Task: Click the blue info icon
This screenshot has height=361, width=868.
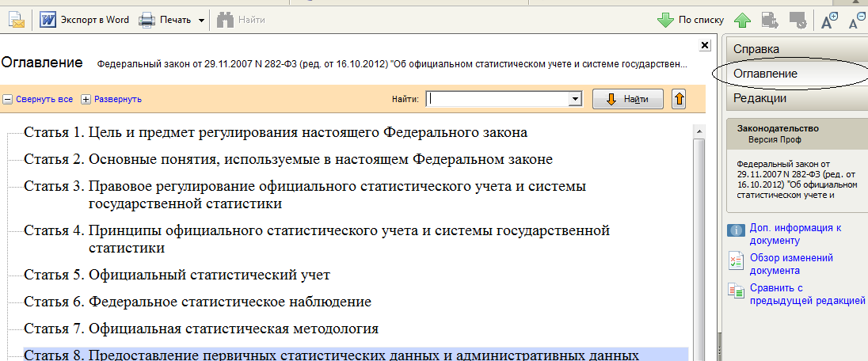Action: point(736,230)
